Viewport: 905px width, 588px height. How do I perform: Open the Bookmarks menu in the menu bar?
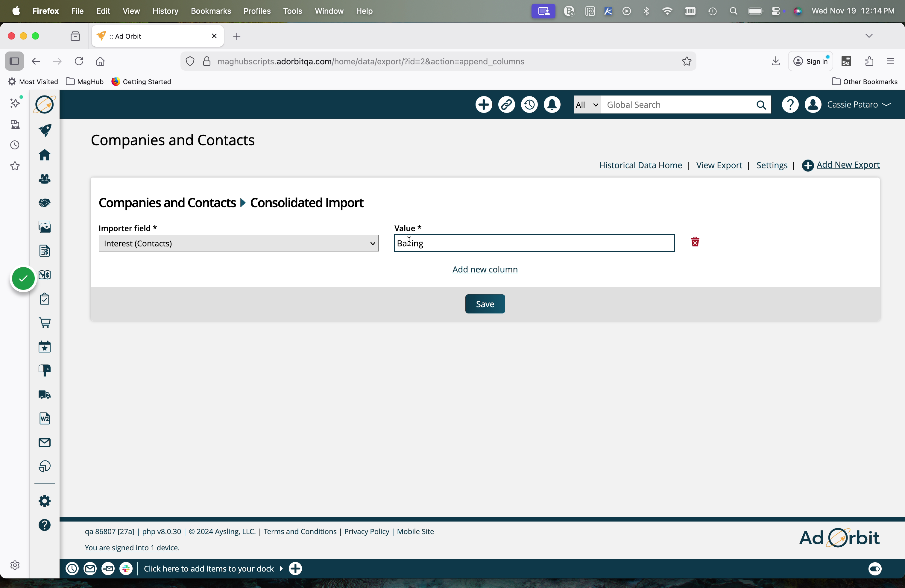click(211, 11)
